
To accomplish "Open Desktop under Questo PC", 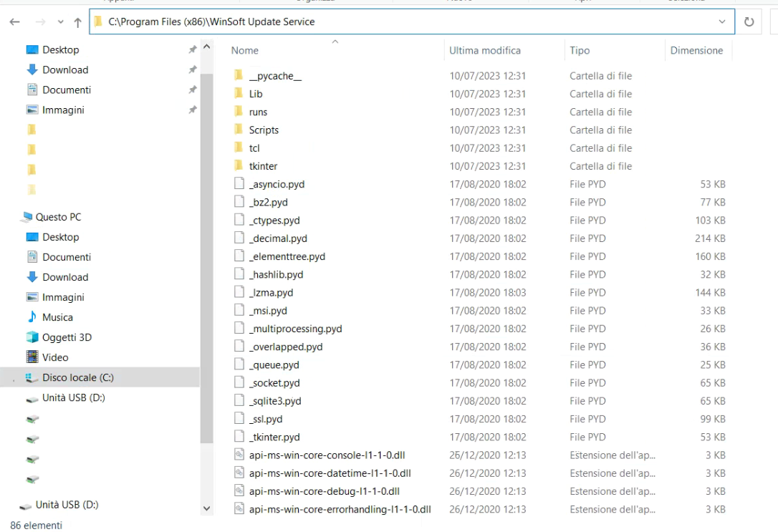I will (x=60, y=237).
